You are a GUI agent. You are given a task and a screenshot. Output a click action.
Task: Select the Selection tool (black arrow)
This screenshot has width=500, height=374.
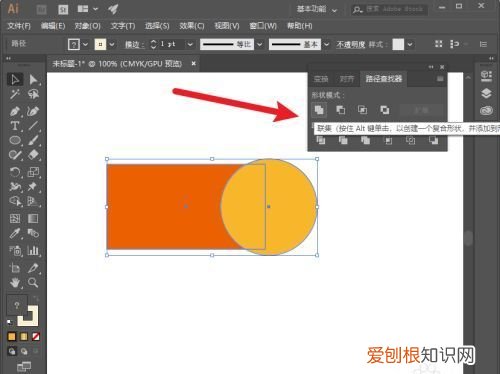(15, 80)
